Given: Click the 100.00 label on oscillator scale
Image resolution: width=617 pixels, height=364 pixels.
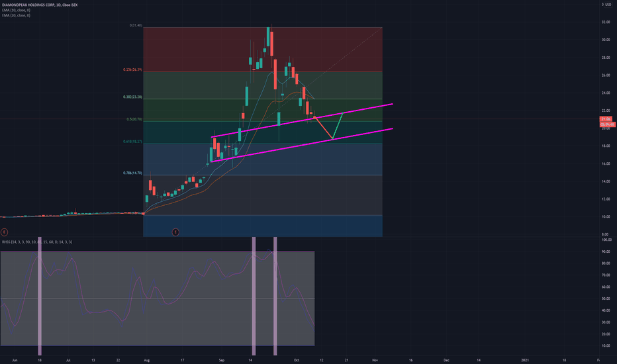Looking at the screenshot, I should point(606,240).
